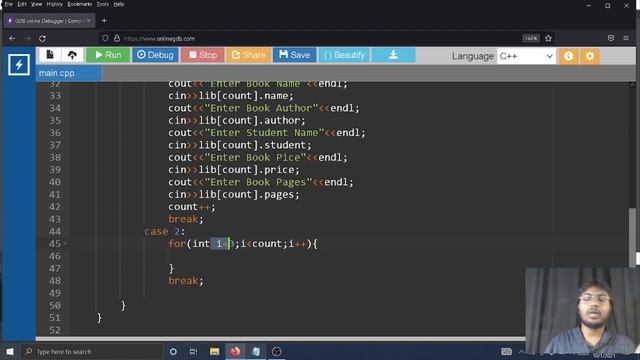
Task: Beautify the source code
Action: (x=344, y=55)
